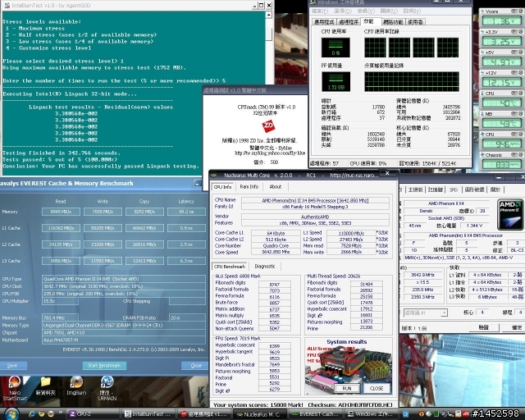Click the Validate button in CPU-Z
This screenshot has width=525, height=420.
tap(483, 327)
